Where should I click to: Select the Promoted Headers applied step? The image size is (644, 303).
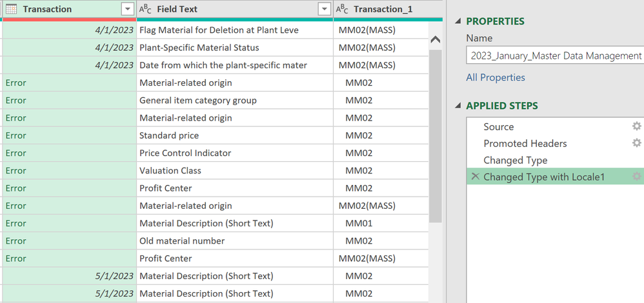pyautogui.click(x=525, y=143)
